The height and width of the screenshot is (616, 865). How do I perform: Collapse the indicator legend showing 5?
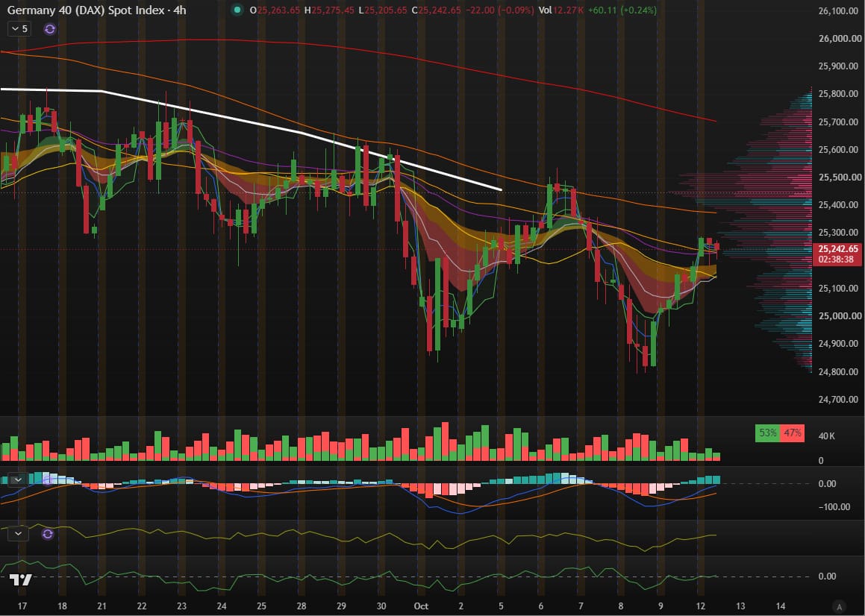[19, 28]
